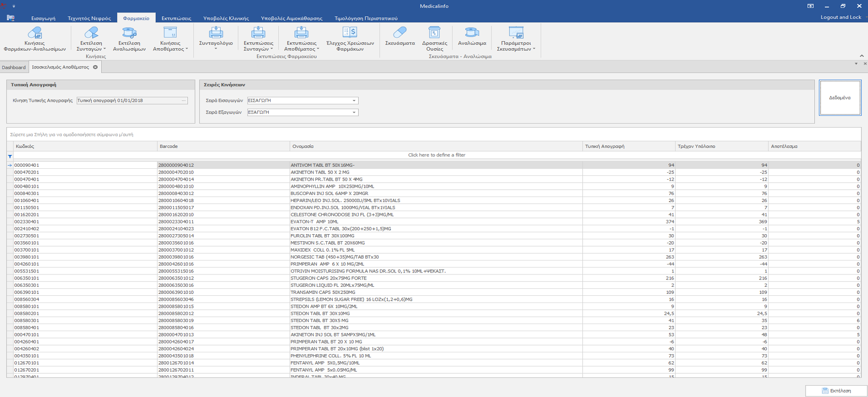Expand the Σειρά Εξαγωγών dropdown
868x397 pixels.
(354, 113)
